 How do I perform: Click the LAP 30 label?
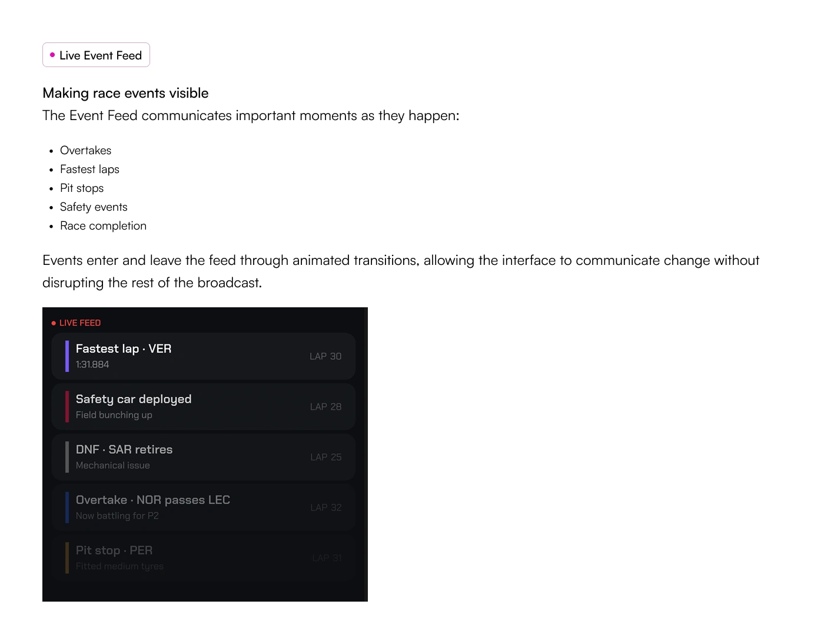point(325,356)
